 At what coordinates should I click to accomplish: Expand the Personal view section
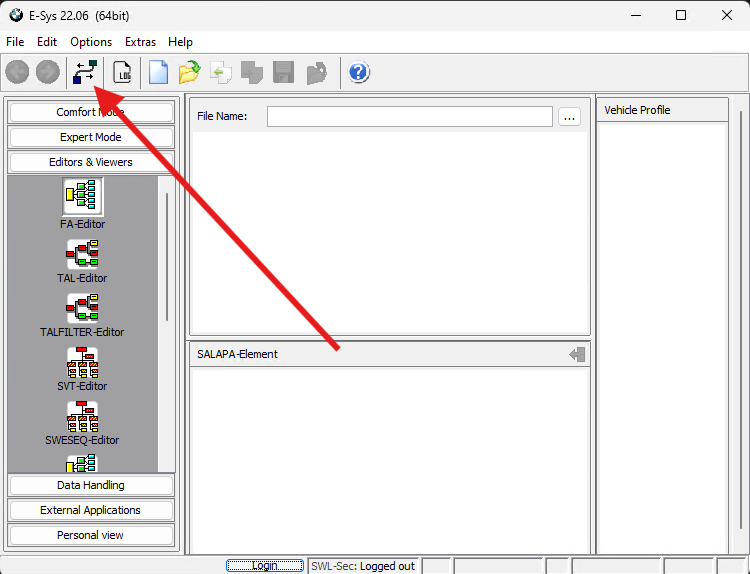91,535
